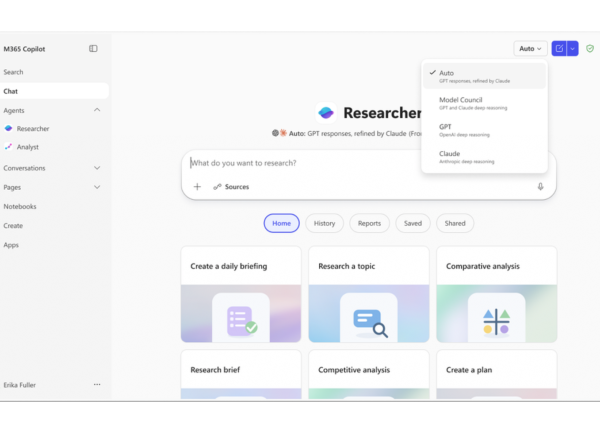The height and width of the screenshot is (433, 600).
Task: Click the Erika Fuller account name
Action: [x=20, y=385]
